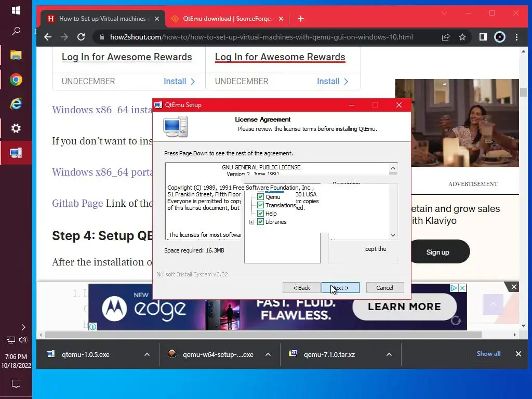Open the Chrome profile avatar
Screen dimensions: 532x399
coord(500,37)
